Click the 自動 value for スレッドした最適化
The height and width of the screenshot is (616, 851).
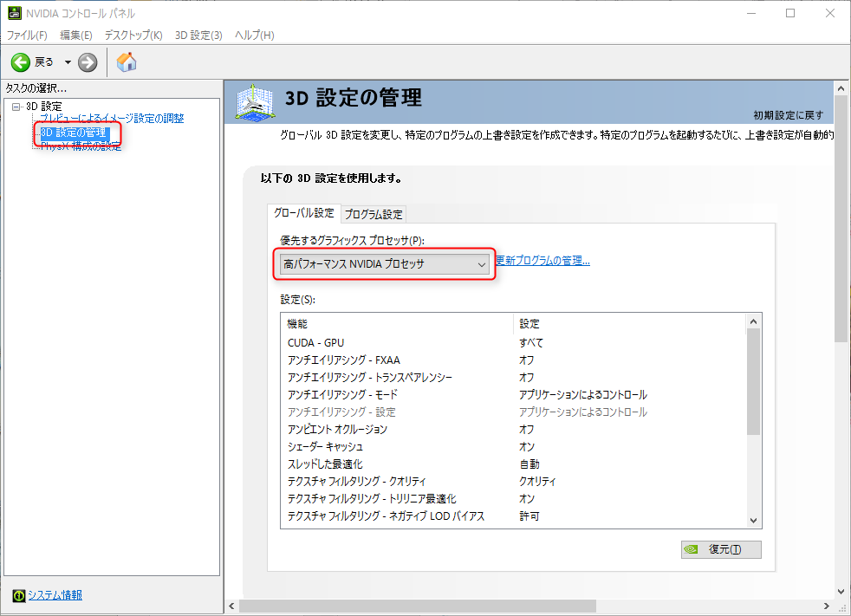(x=529, y=464)
